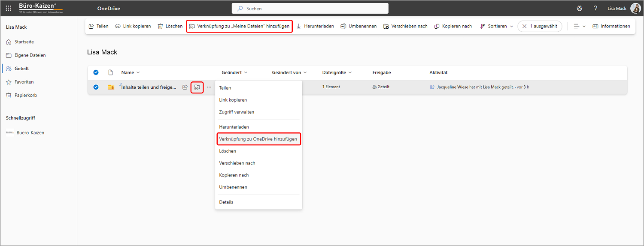Toggle the select-all checkbox in the header
The image size is (644, 246).
[96, 72]
